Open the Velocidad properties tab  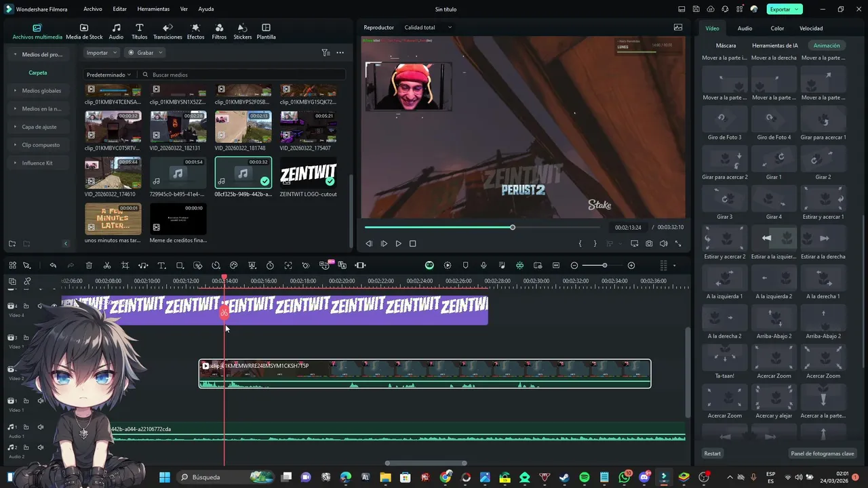tap(811, 28)
